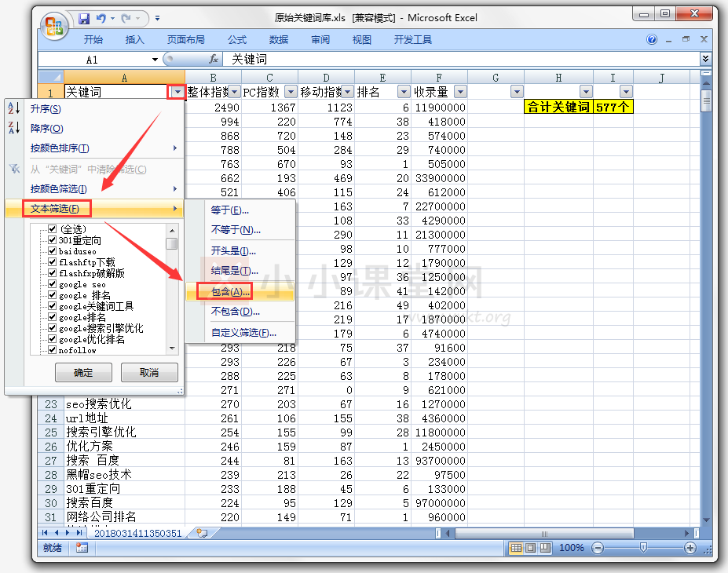Click the 确定 button
Image resolution: width=728 pixels, height=573 pixels.
tap(83, 373)
